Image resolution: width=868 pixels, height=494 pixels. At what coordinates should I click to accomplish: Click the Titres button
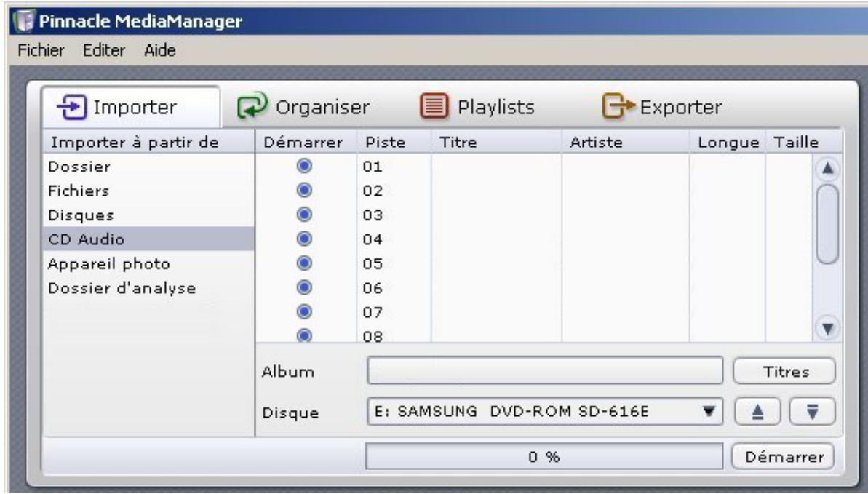[x=784, y=372]
